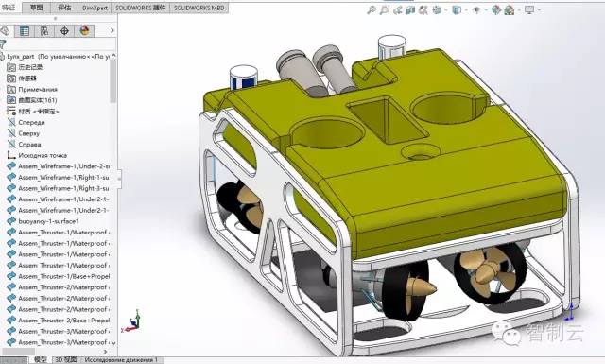The height and width of the screenshot is (364, 605).
Task: Select the Спереди plane in tree
Action: (x=31, y=122)
